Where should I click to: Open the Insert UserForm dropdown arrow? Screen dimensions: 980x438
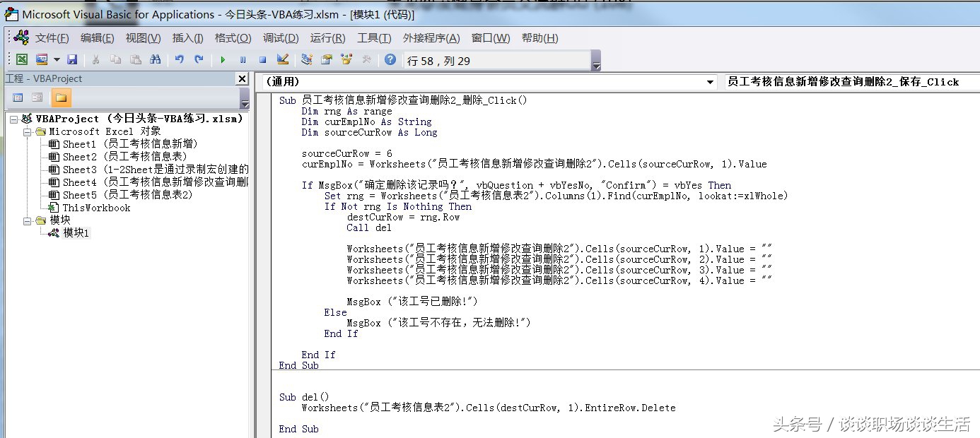point(57,59)
